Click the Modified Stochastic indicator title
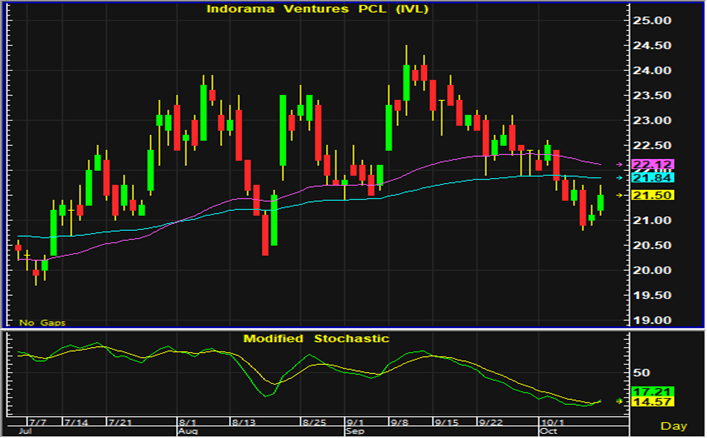707x438 pixels. [x=316, y=338]
